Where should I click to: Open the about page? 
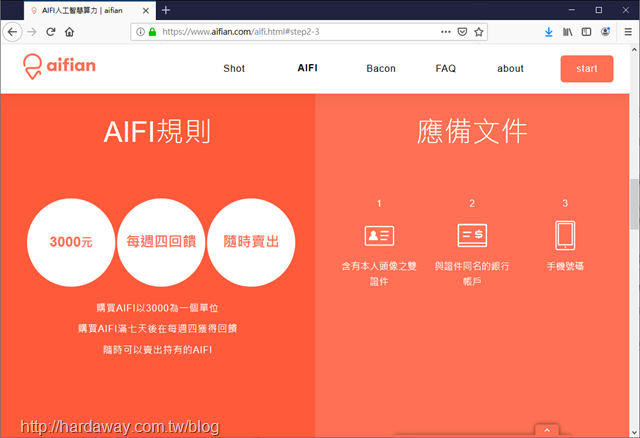pyautogui.click(x=510, y=69)
